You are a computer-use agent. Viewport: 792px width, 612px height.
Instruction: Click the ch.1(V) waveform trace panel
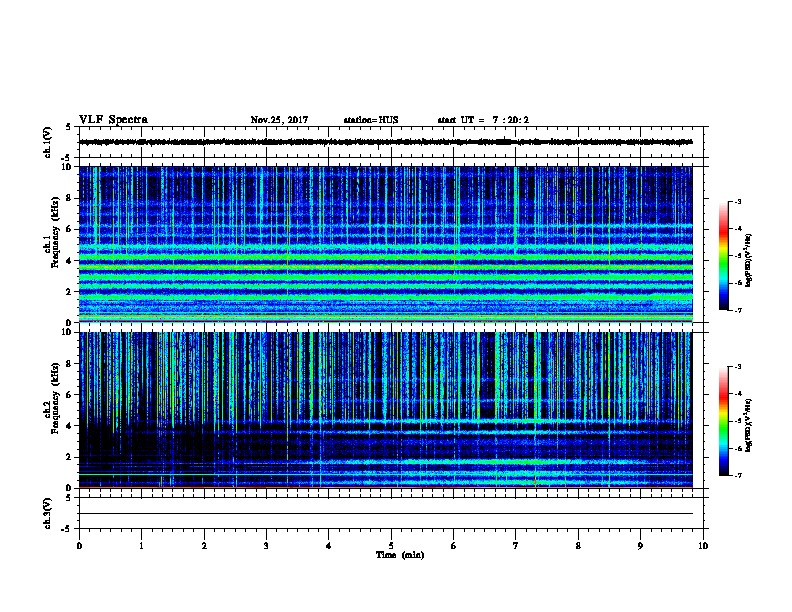[393, 142]
